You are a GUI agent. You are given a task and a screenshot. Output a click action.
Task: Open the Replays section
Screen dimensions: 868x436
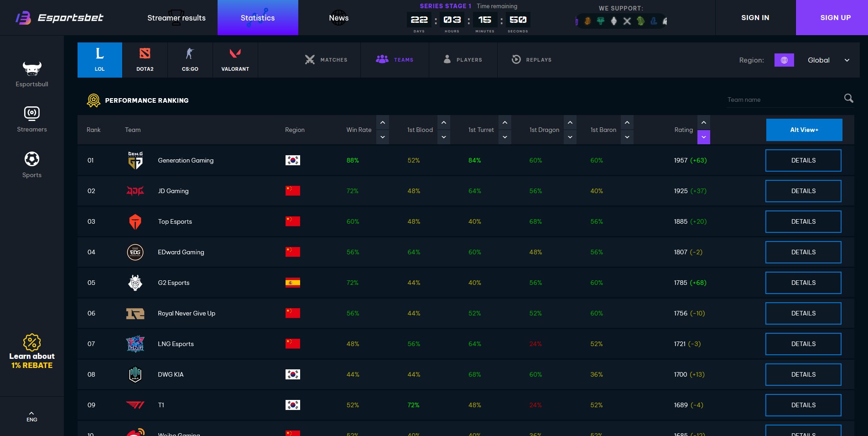tap(531, 59)
